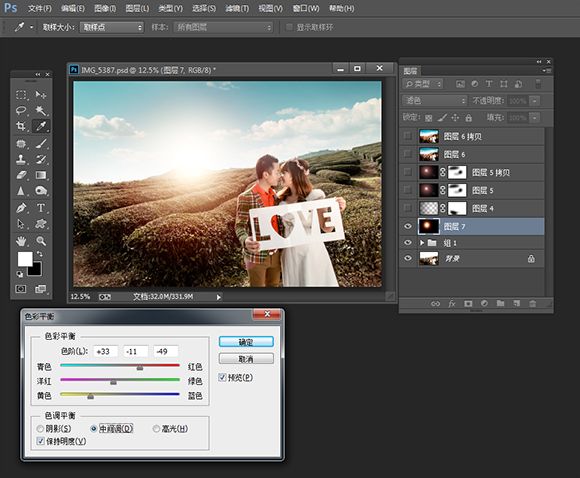Image resolution: width=580 pixels, height=478 pixels.
Task: Select the Crop tool
Action: [21, 126]
